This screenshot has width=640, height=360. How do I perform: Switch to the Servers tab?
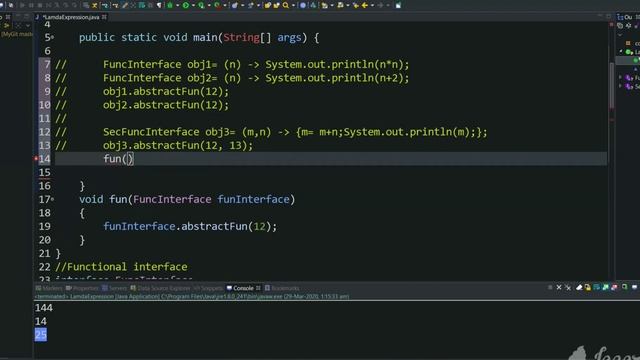[x=115, y=288]
